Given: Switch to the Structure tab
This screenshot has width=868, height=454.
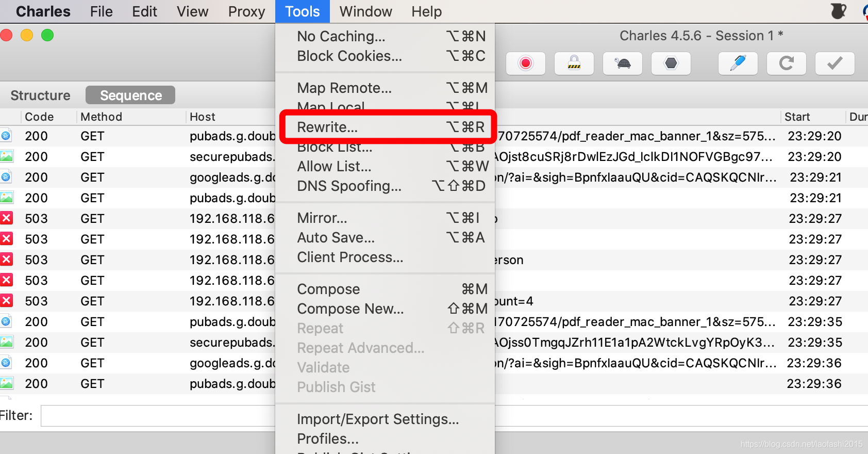Looking at the screenshot, I should pyautogui.click(x=40, y=95).
